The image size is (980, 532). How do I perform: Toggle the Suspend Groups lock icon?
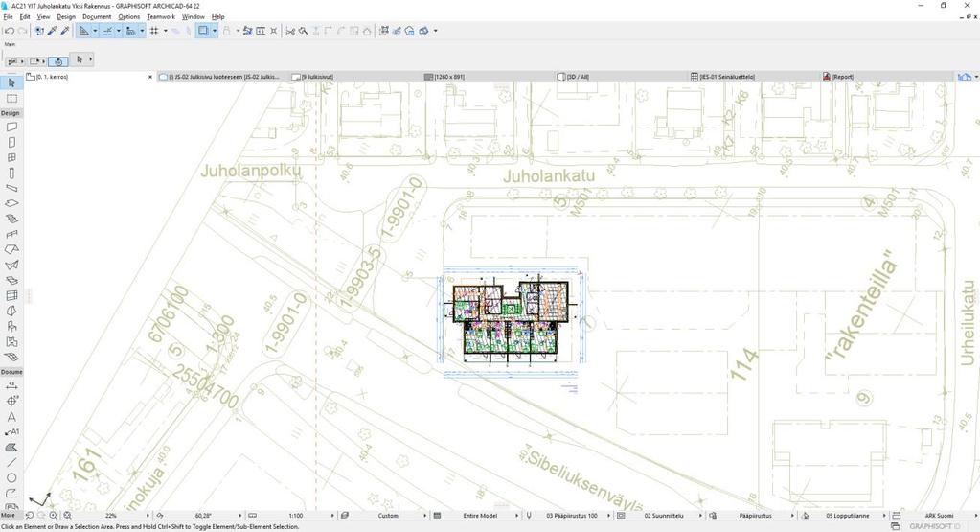227,31
